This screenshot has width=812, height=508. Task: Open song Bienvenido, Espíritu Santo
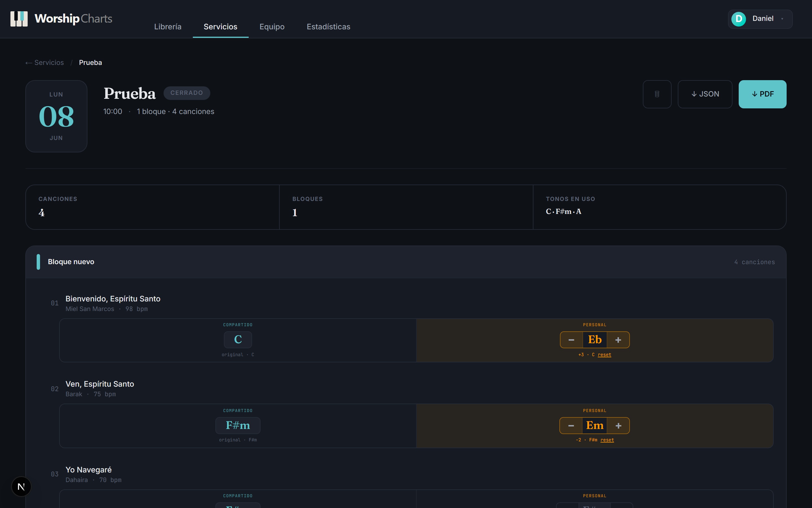click(113, 299)
